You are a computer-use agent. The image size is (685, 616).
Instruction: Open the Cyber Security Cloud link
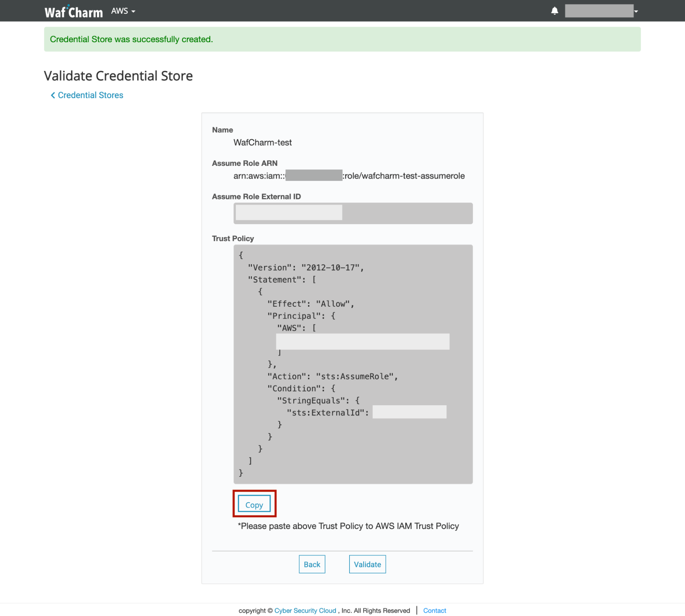pyautogui.click(x=305, y=610)
